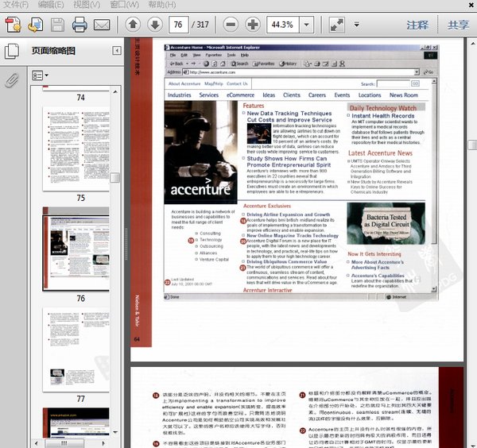Click the page number input field

pos(178,25)
